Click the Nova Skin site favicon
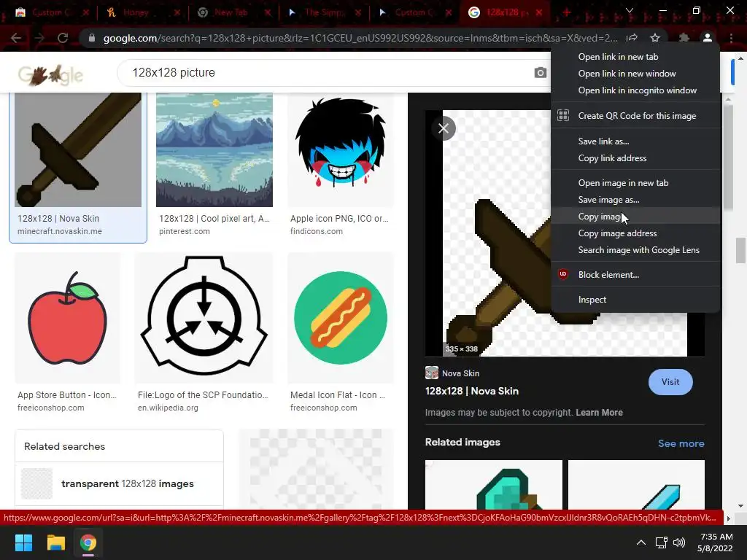The width and height of the screenshot is (747, 560). (x=432, y=373)
